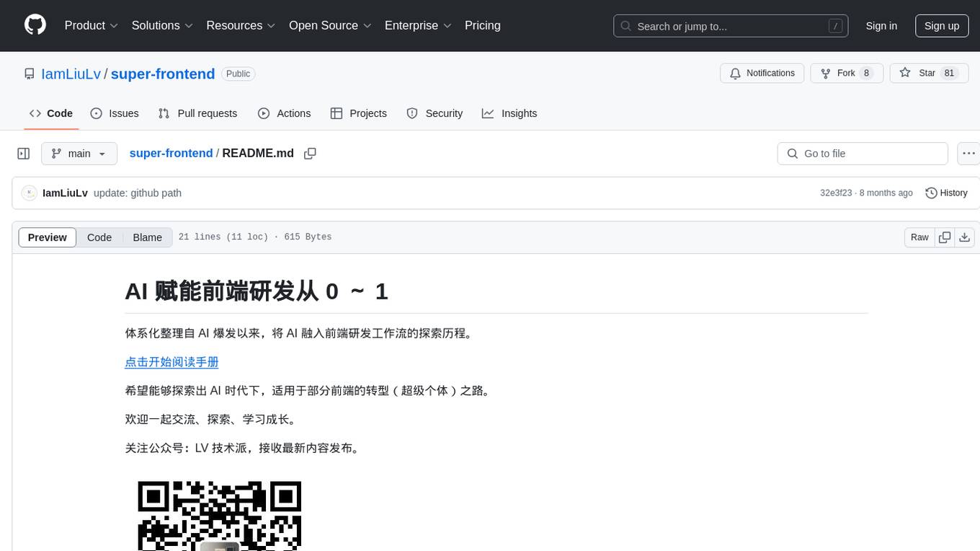The width and height of the screenshot is (980, 551).
Task: Click the fork count 8
Action: (866, 73)
